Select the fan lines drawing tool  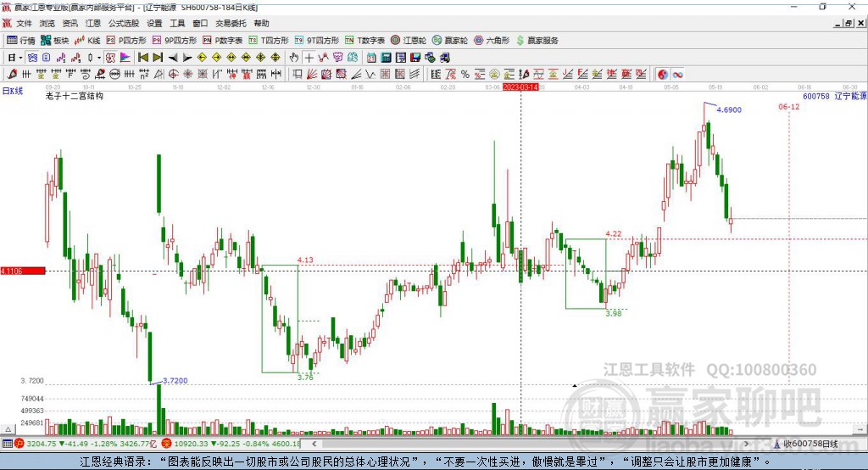312,74
